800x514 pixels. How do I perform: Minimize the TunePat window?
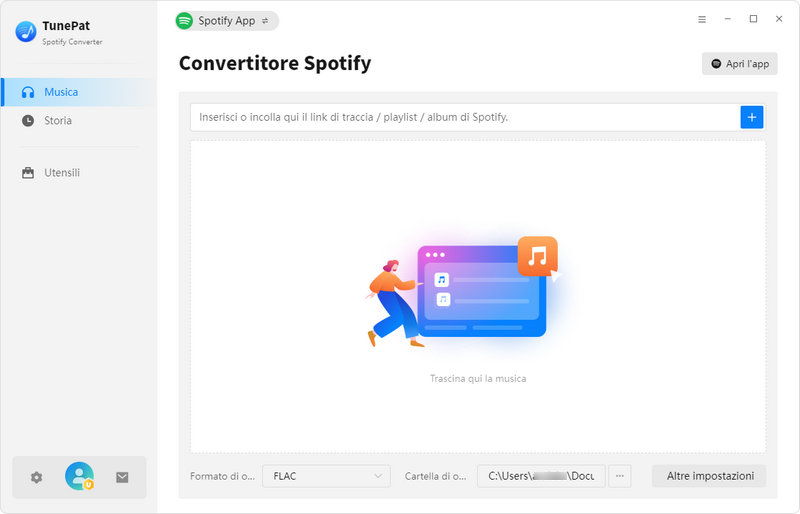click(728, 19)
